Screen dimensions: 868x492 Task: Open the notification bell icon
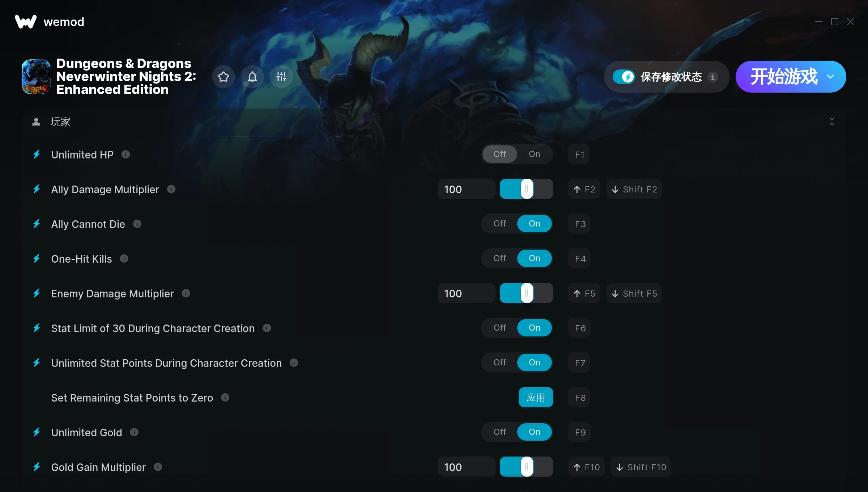pos(252,77)
